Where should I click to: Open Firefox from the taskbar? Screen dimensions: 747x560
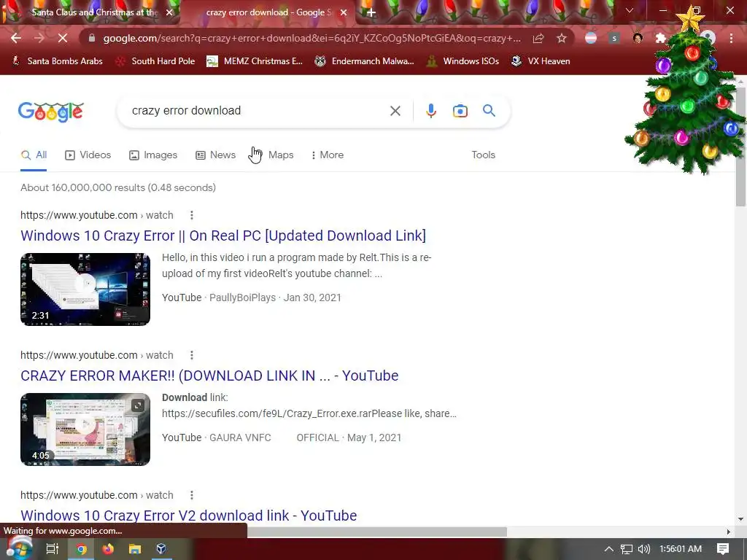tap(108, 549)
